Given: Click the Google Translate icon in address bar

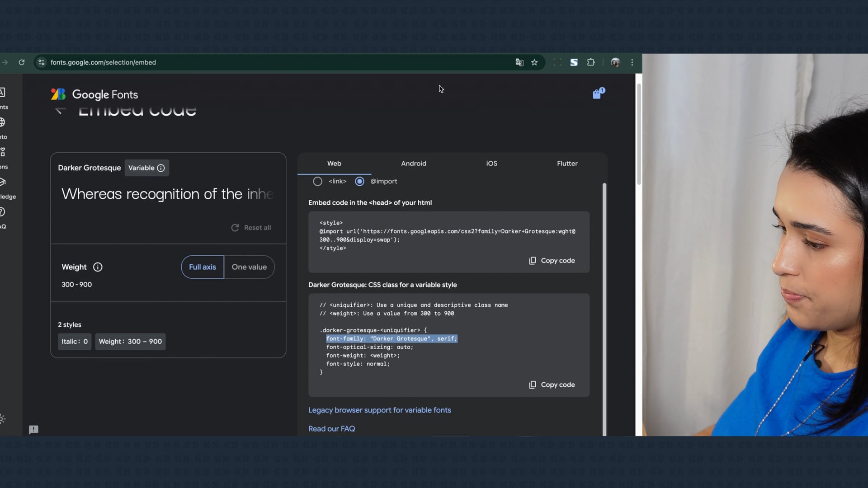Looking at the screenshot, I should click(x=519, y=62).
